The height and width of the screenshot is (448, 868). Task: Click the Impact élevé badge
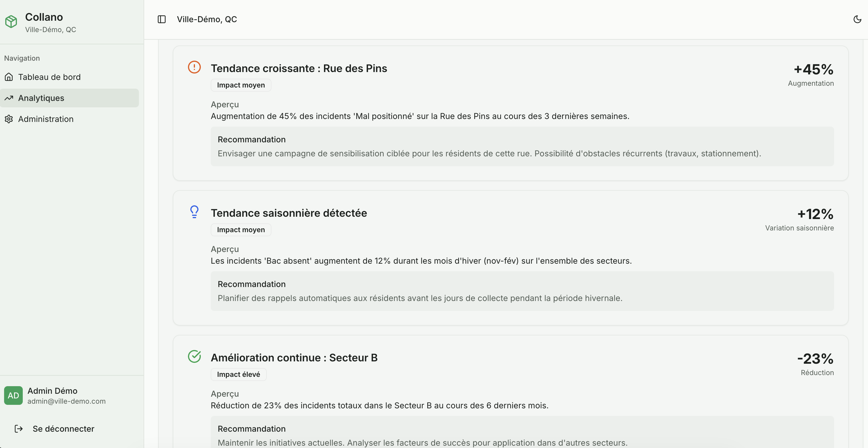click(x=238, y=374)
